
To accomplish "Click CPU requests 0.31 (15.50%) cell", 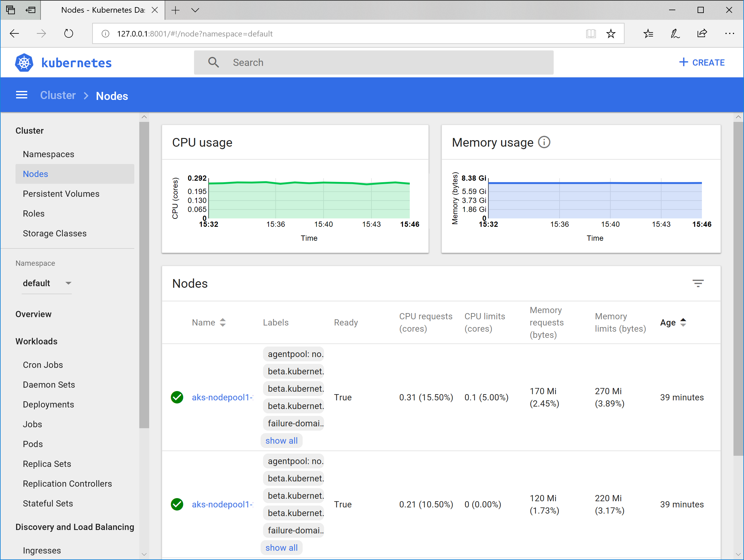I will (x=426, y=397).
